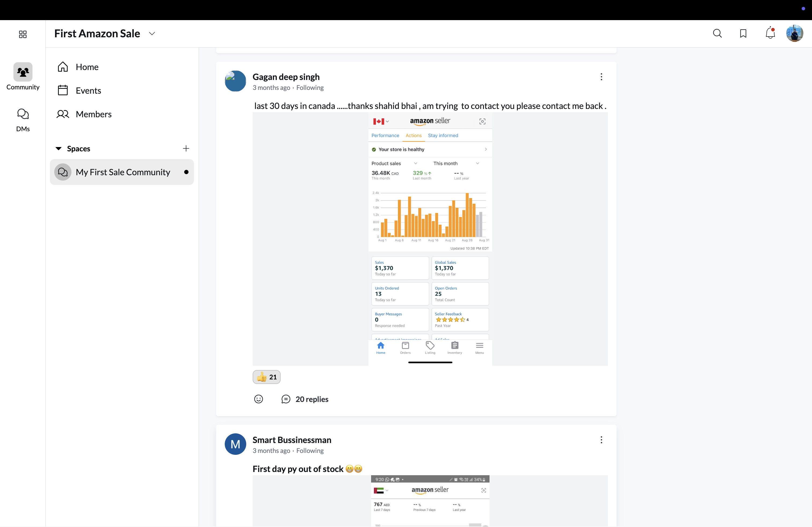This screenshot has height=527, width=812.
Task: Toggle the thumbs up reaction with 21
Action: (x=266, y=377)
